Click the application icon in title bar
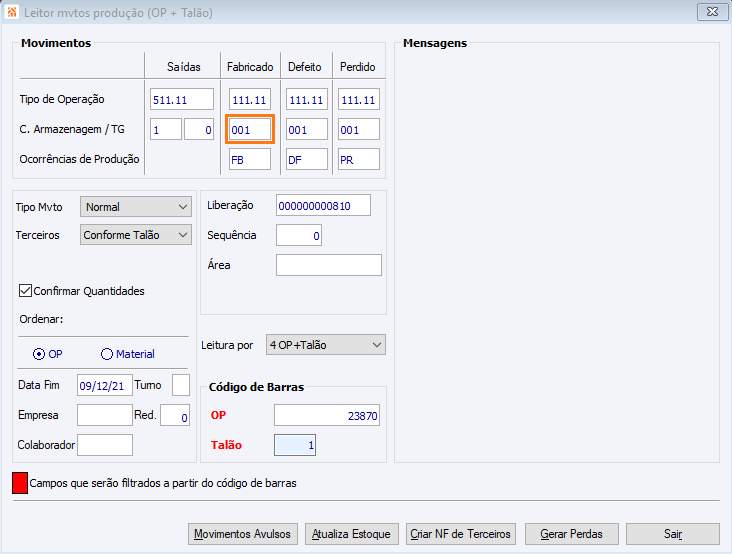 pos(12,12)
